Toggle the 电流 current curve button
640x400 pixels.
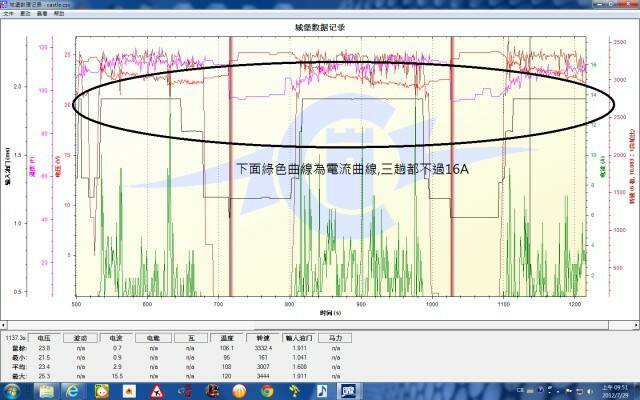click(x=115, y=339)
